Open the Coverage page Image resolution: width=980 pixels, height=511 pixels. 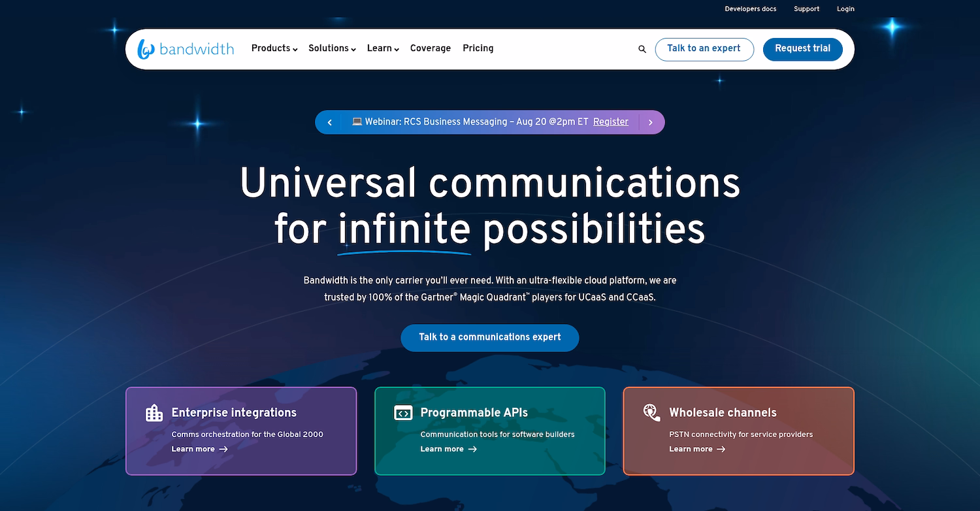tap(431, 48)
